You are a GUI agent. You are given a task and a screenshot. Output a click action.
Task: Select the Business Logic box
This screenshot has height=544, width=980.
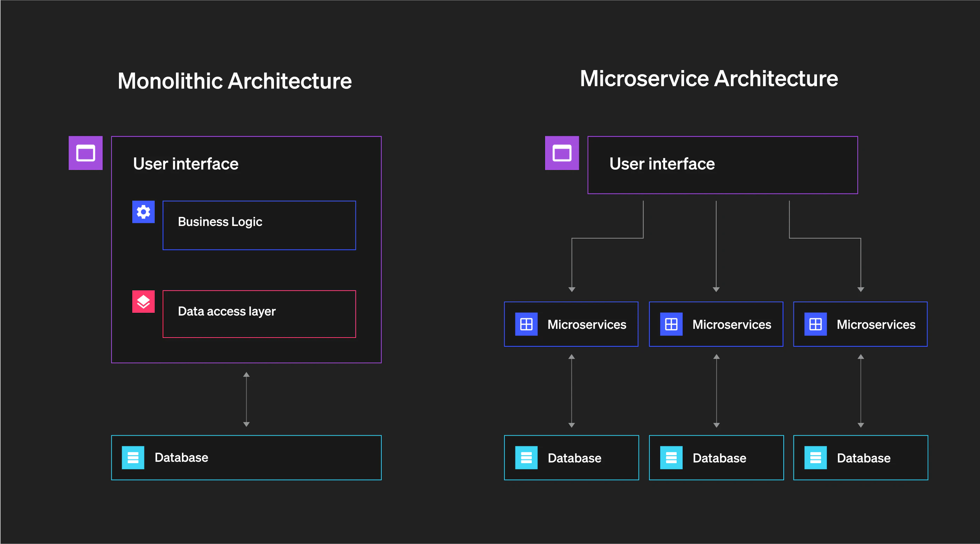click(259, 225)
